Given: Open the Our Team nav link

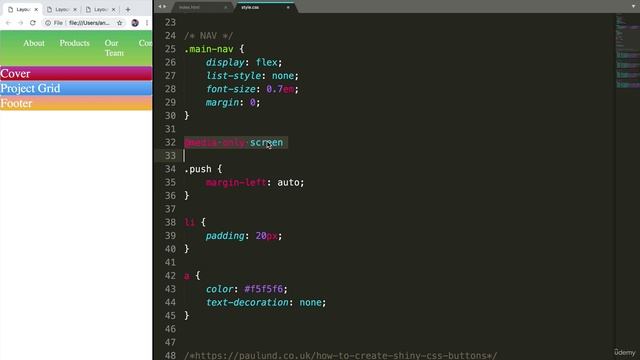Looking at the screenshot, I should pyautogui.click(x=114, y=48).
